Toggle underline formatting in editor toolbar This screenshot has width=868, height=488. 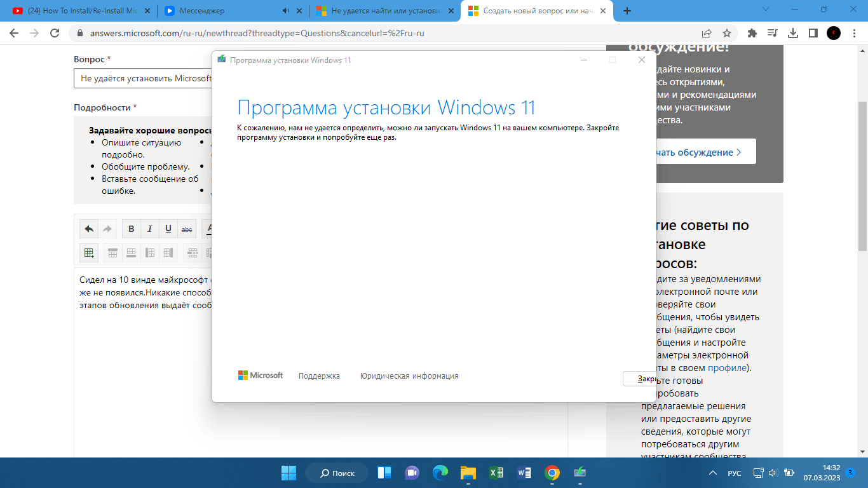(x=168, y=229)
